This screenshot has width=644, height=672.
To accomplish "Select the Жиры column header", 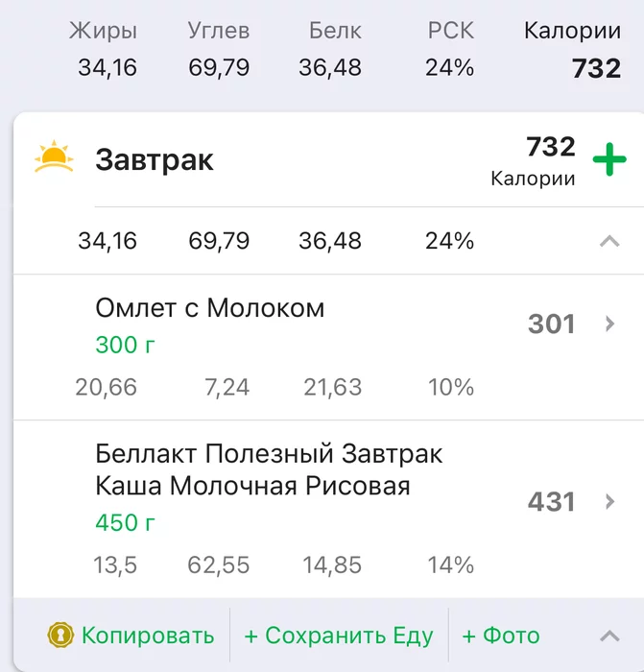I will coord(104,31).
